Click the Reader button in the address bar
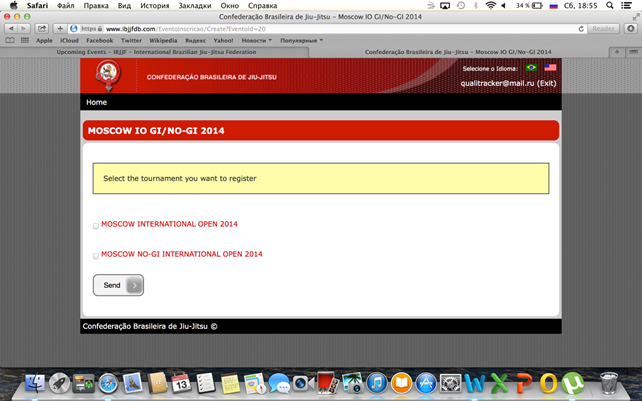Screen dimensions: 642x401 (x=603, y=29)
